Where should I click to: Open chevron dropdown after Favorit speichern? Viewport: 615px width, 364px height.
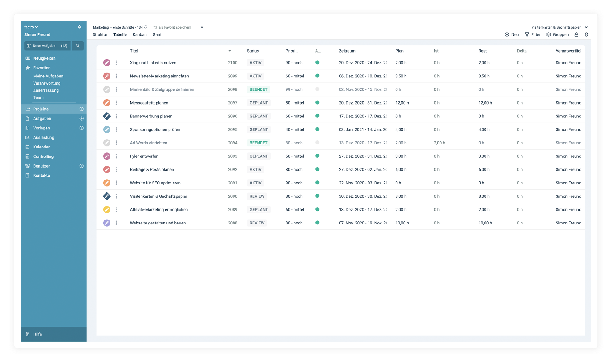[x=202, y=27]
